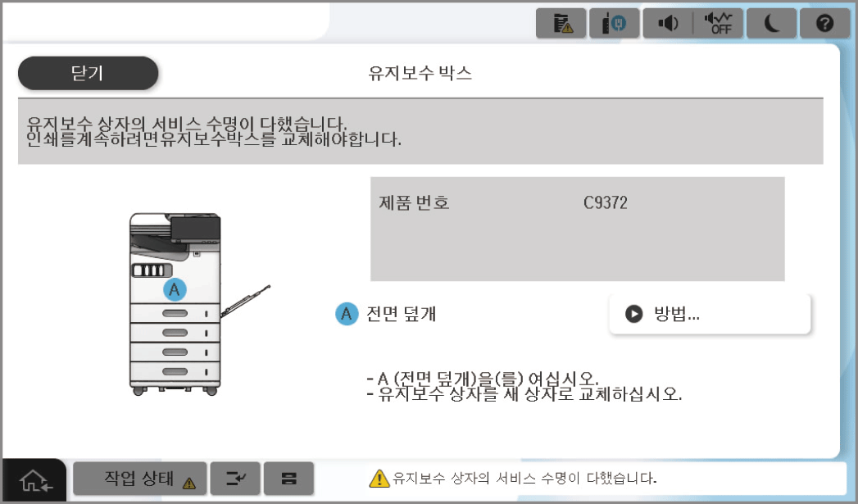
Task: Play the 방법... how-to guide
Action: (x=710, y=314)
